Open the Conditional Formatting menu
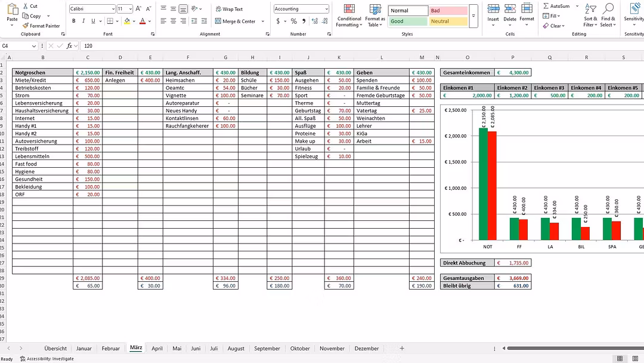Screen dimensions: 644x363 349,16
